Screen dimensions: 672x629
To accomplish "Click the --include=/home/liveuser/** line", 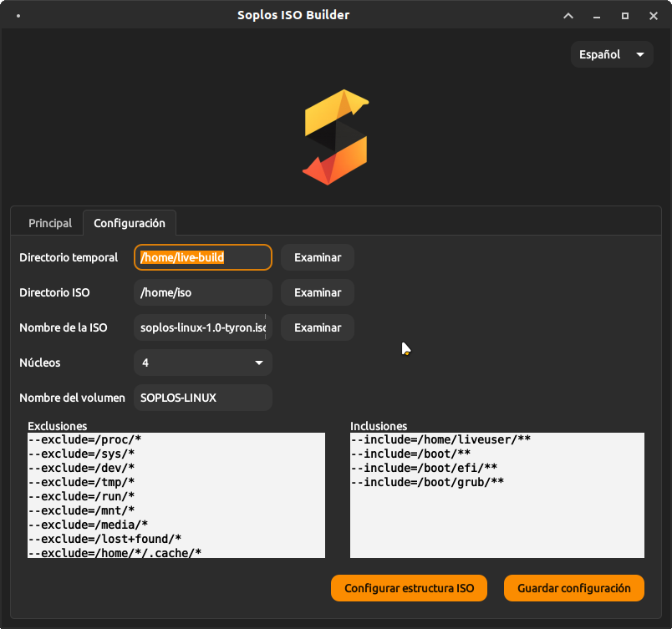I will pyautogui.click(x=441, y=439).
